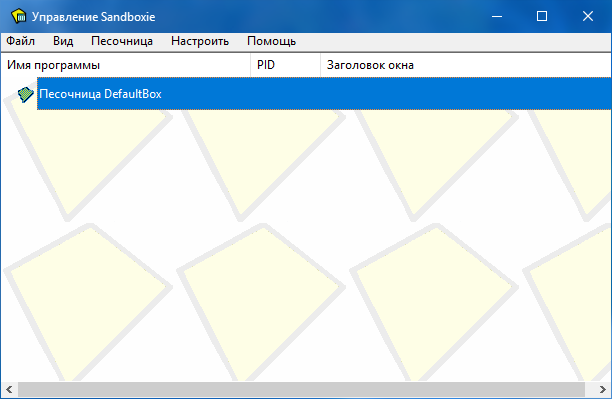Sort by Заголовок окна column header
Viewport: 612px width, 399px height.
tap(466, 65)
